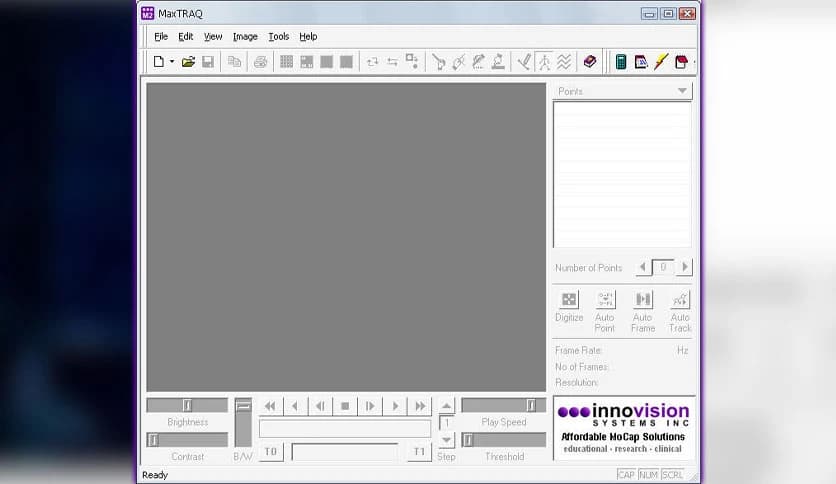This screenshot has height=484, width=836.
Task: Open the View menu
Action: [213, 37]
